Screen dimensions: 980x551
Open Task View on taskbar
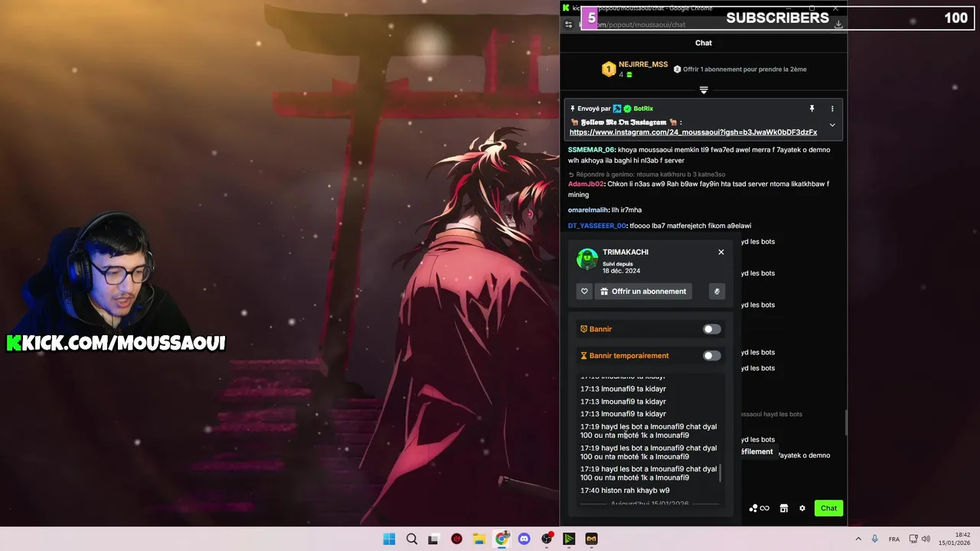(x=434, y=539)
